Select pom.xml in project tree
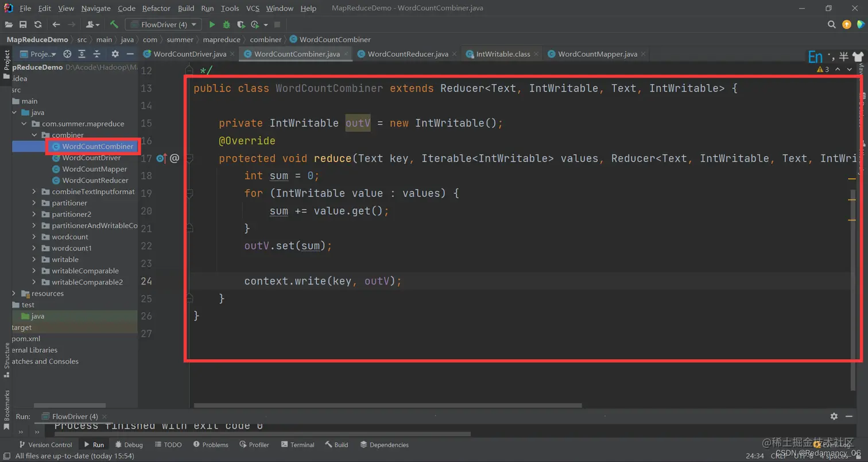Image resolution: width=868 pixels, height=462 pixels. [x=26, y=338]
